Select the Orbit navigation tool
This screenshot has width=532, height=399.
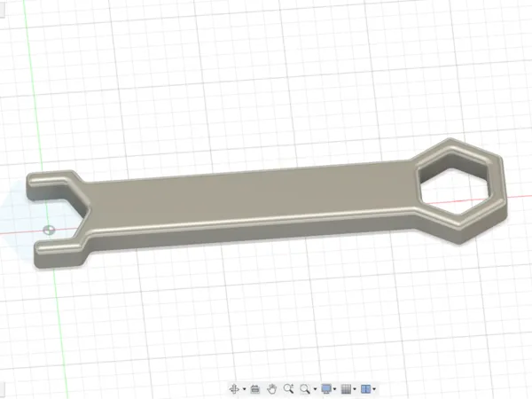234,389
